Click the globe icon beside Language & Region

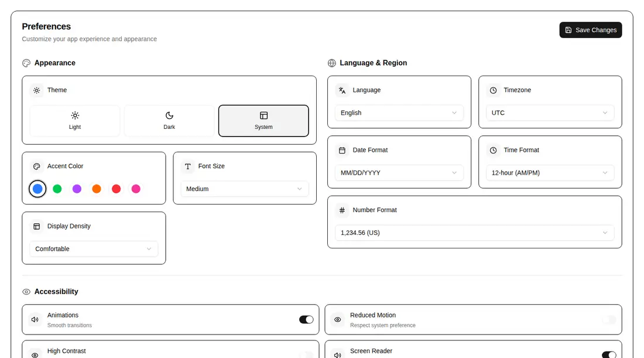pyautogui.click(x=332, y=63)
